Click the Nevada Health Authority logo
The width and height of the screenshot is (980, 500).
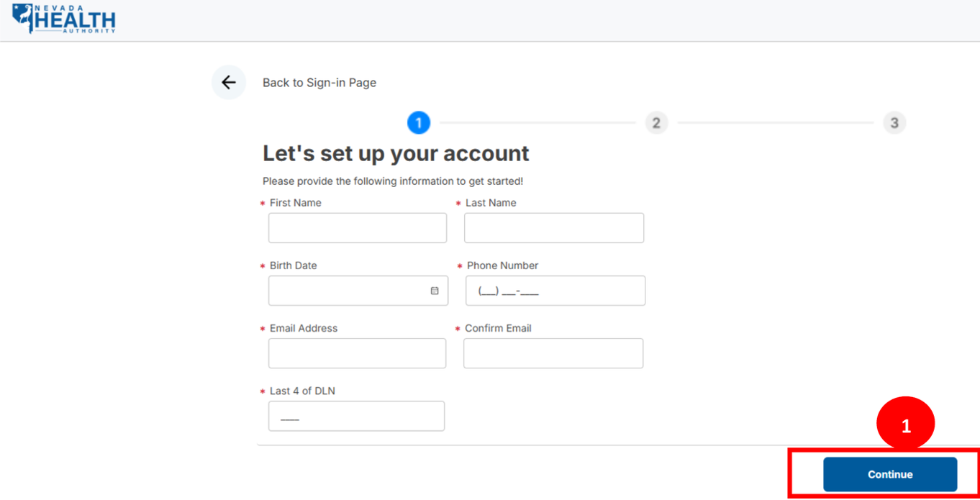tap(64, 19)
